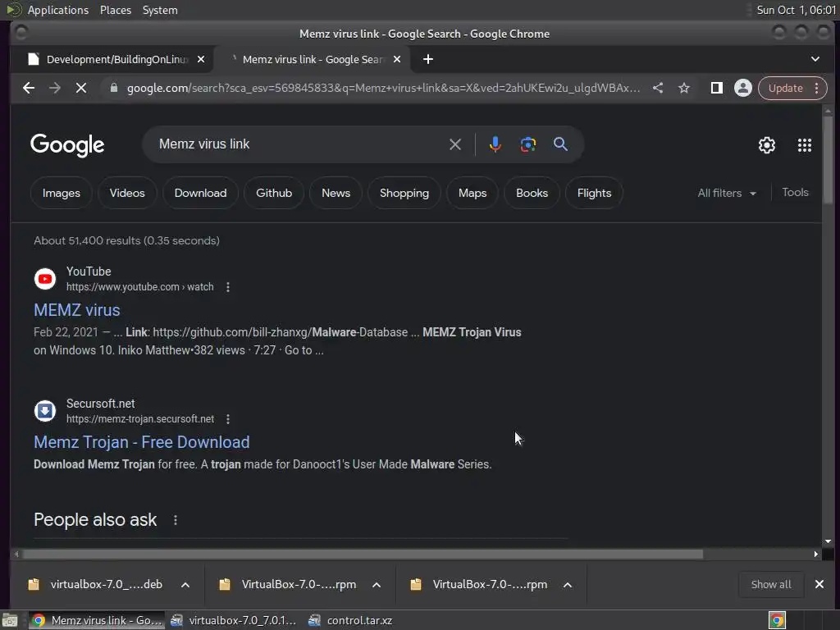Image resolution: width=840 pixels, height=630 pixels.
Task: Click the Securesoft.net favicon
Action: tap(45, 411)
